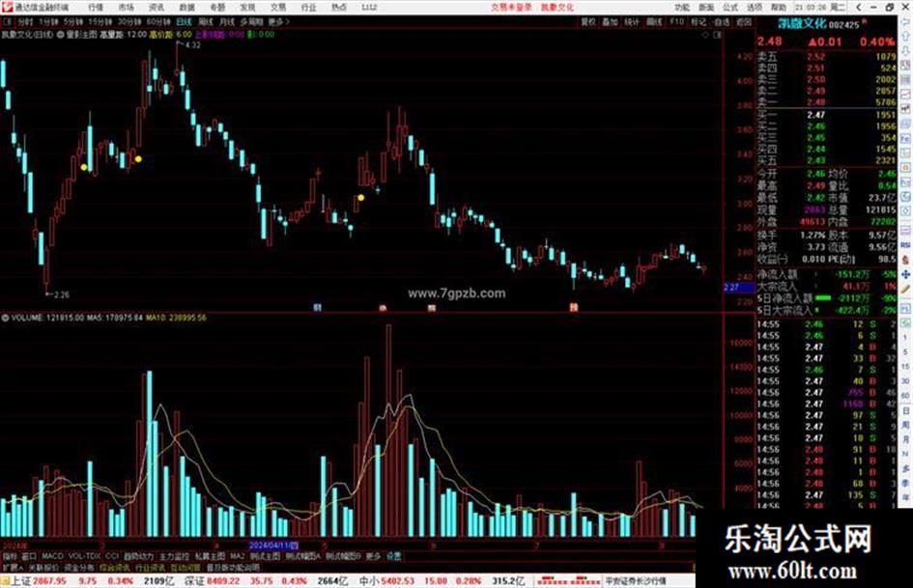The height and width of the screenshot is (588, 913).
Task: Open the 关联报价 tab
Action: point(43,568)
